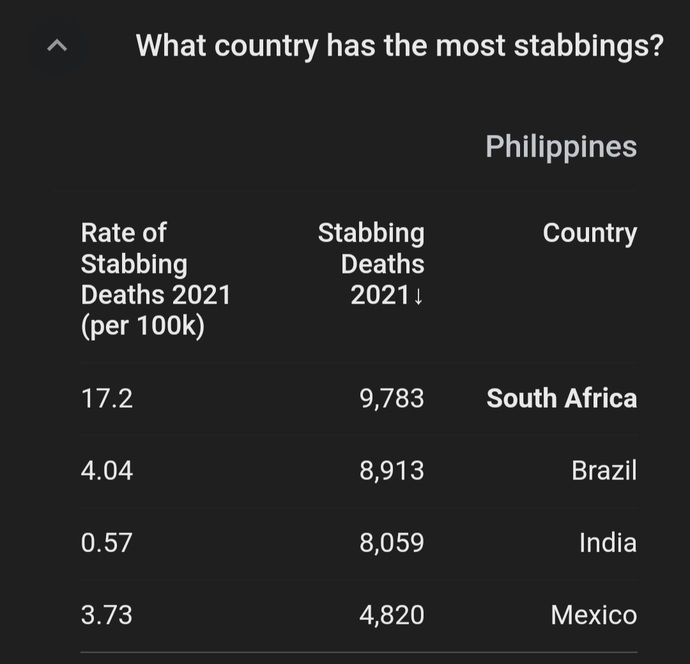Click Brazil's 8,913 deaths value
Screen dimensions: 690x664
tap(392, 471)
